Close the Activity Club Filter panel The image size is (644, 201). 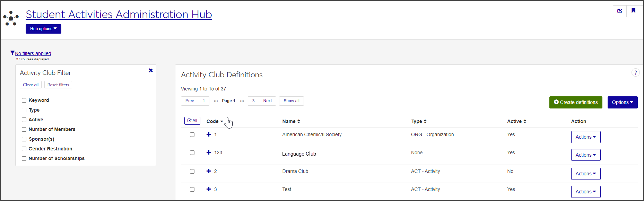pyautogui.click(x=151, y=70)
